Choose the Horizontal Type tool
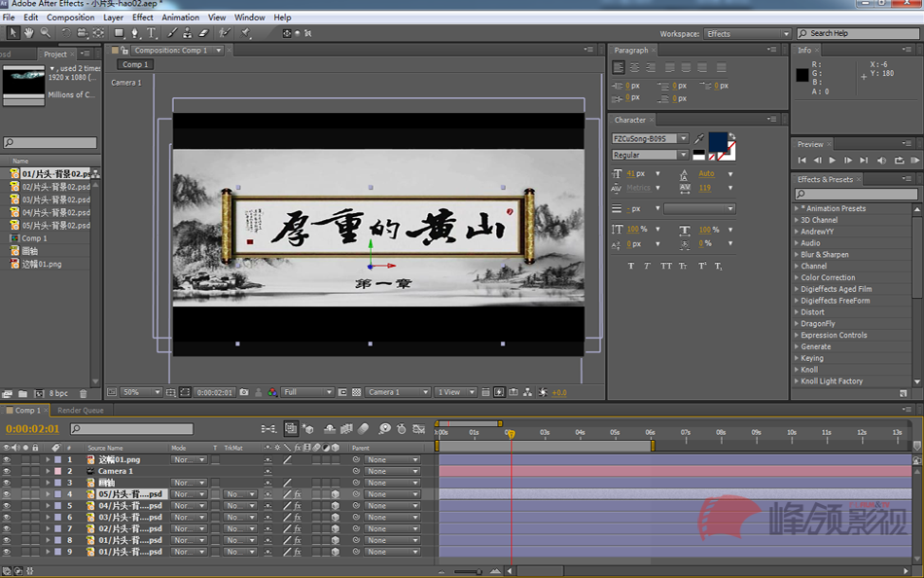Image resolution: width=924 pixels, height=578 pixels. [152, 33]
